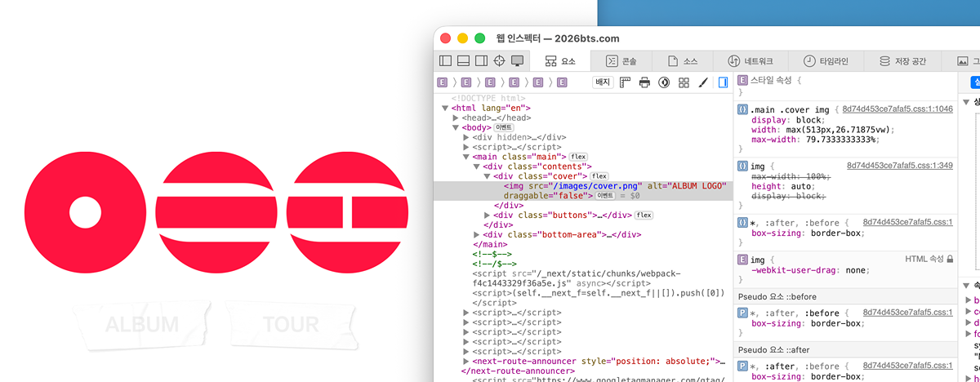
Task: Open the 8d74d453ce7afaf5.css:1:1046 source link
Action: [897, 109]
